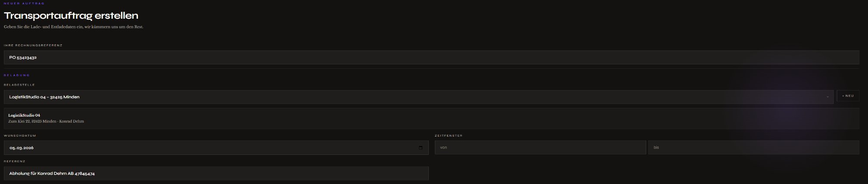
Task: Click the 'Wunschdatum' field label
Action: 20,136
